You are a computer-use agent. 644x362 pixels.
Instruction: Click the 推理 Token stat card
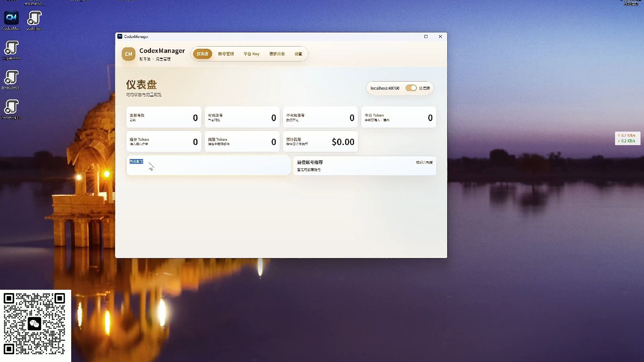point(242,142)
